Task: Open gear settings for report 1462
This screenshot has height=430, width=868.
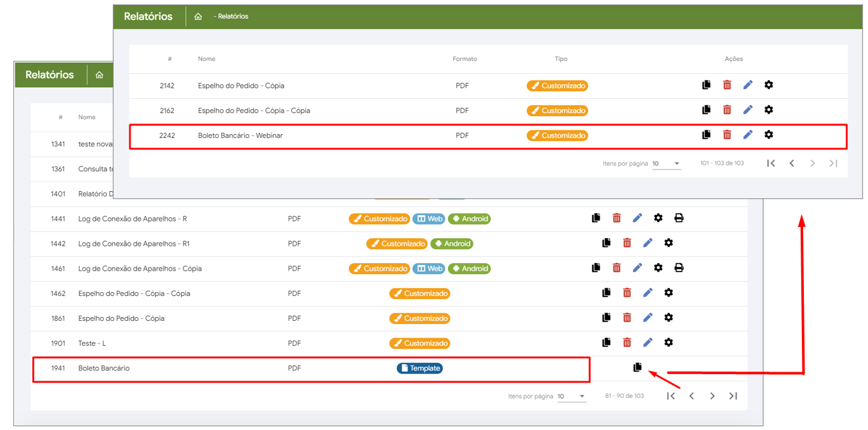Action: pos(668,293)
